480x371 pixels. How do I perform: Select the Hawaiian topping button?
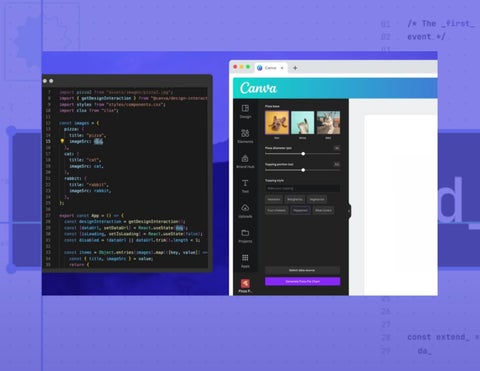pyautogui.click(x=274, y=199)
